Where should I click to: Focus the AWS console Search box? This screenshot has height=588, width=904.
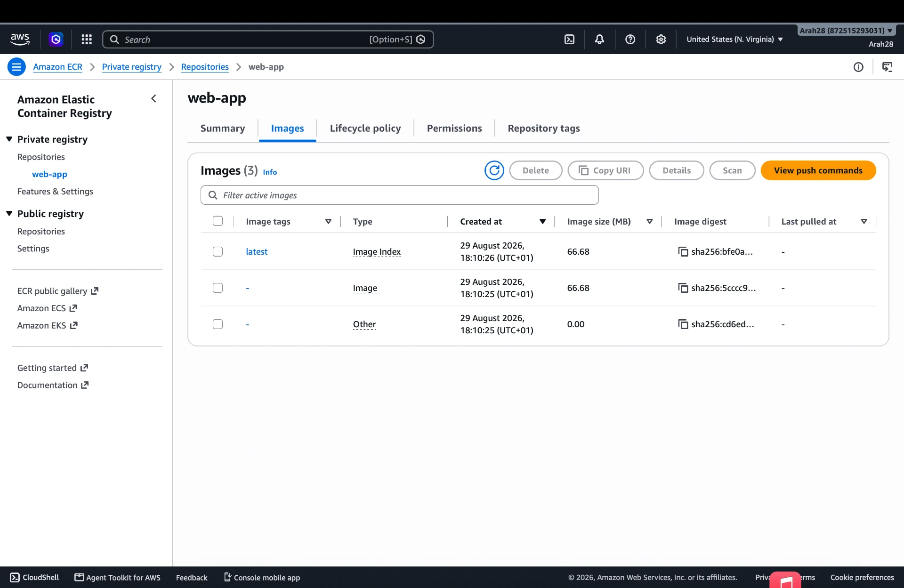coord(268,40)
